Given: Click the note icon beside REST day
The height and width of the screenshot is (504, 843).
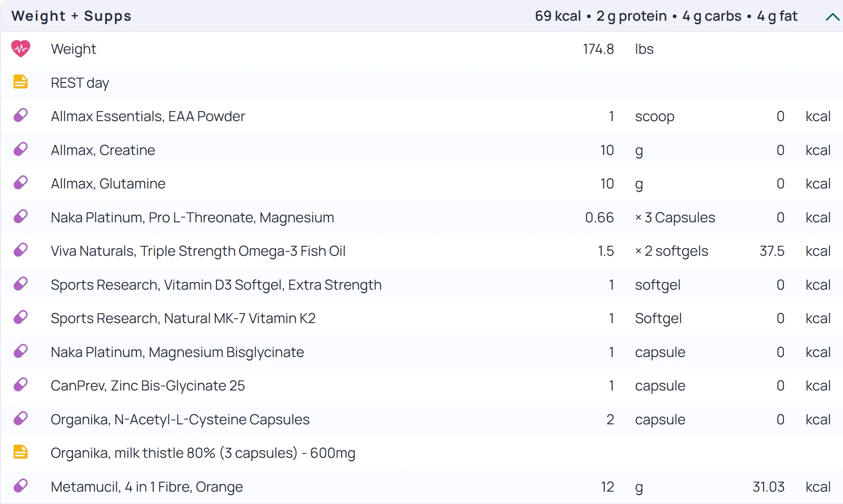Looking at the screenshot, I should (x=21, y=82).
